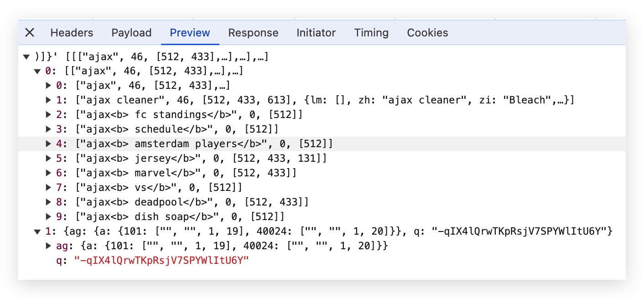Viewport: 644px width, 298px height.
Task: Open the Payload tab
Action: (x=131, y=33)
